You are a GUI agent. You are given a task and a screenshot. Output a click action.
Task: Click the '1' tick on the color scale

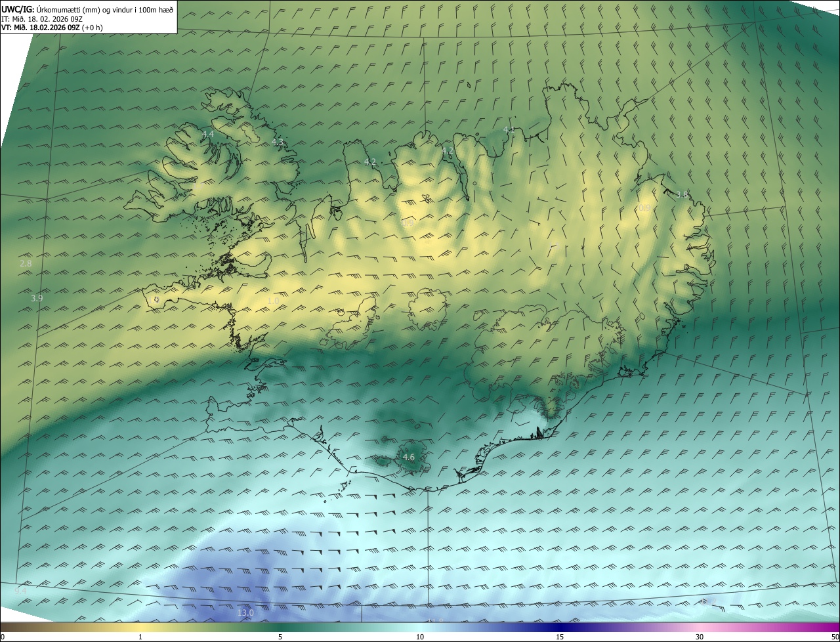[x=140, y=637]
